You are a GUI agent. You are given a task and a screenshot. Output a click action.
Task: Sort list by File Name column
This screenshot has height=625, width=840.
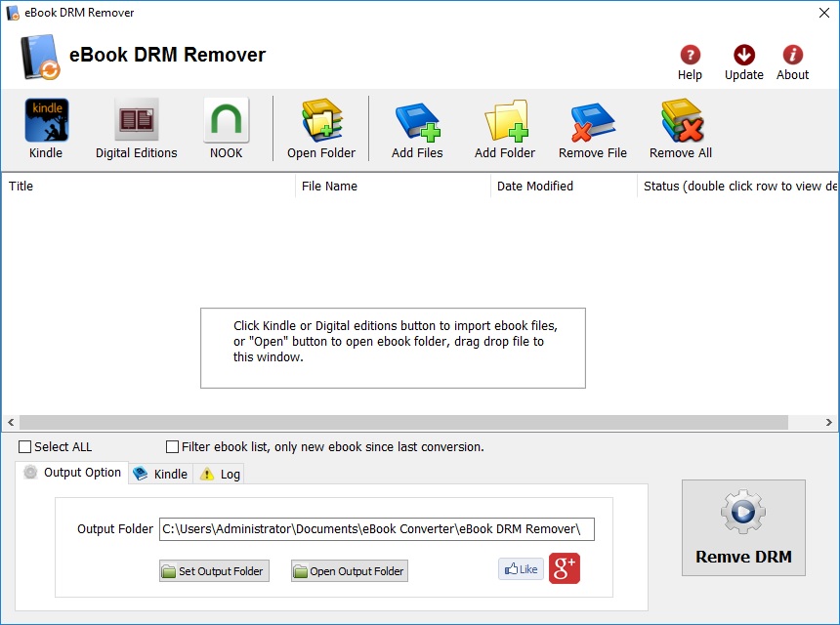393,186
